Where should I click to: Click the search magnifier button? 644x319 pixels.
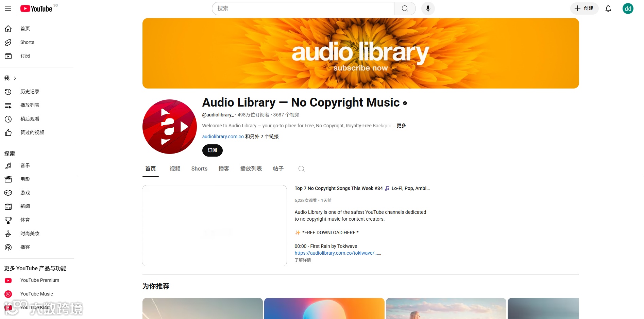tap(405, 9)
